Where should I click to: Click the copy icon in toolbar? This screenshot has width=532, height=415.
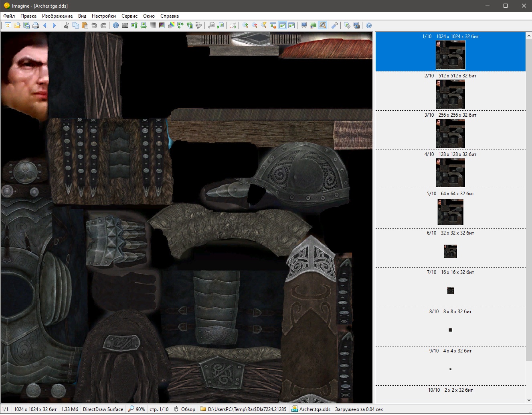(76, 25)
